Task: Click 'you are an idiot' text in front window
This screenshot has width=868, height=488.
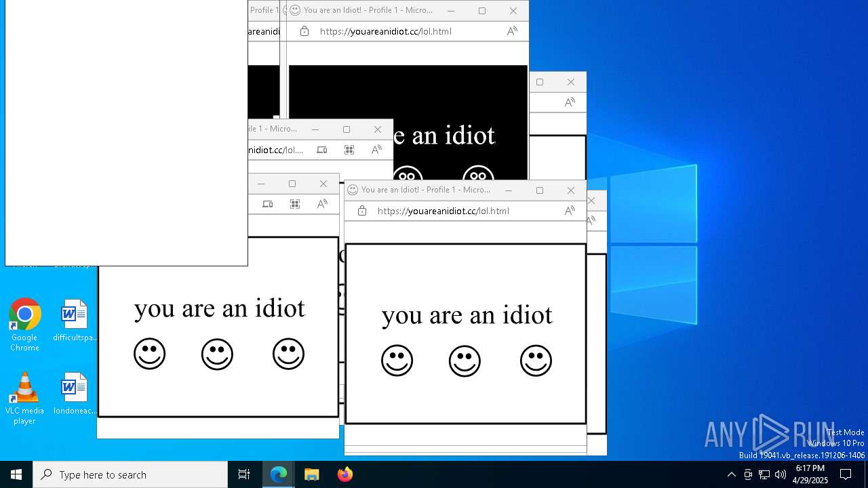Action: [x=467, y=316]
